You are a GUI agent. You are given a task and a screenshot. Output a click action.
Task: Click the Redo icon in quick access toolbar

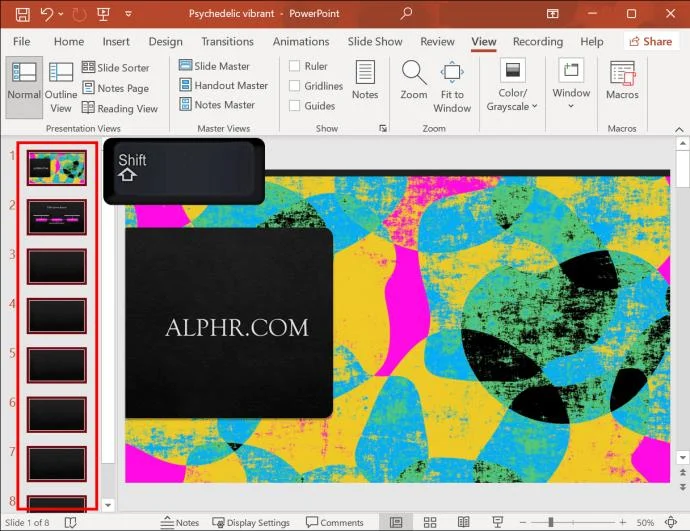coord(80,14)
